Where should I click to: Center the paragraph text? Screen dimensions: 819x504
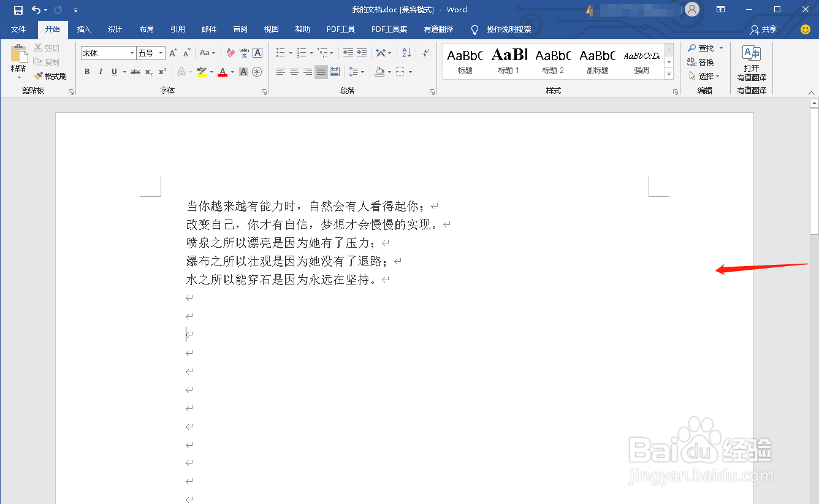click(x=294, y=72)
